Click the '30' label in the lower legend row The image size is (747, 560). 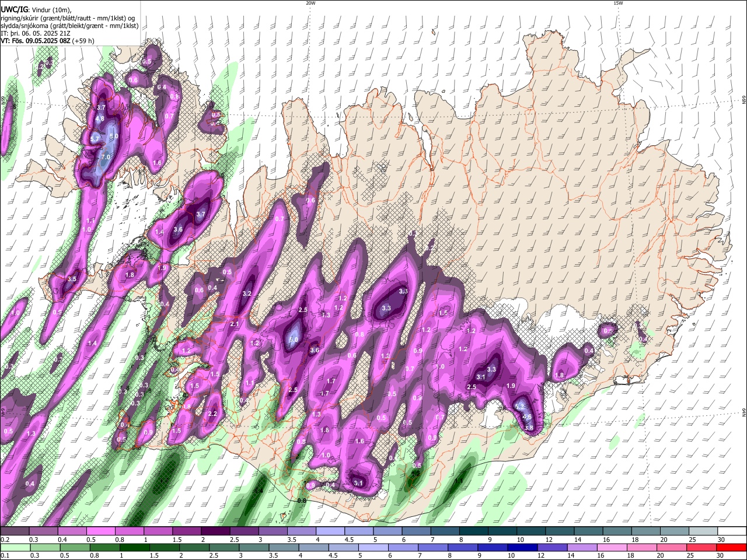720,556
